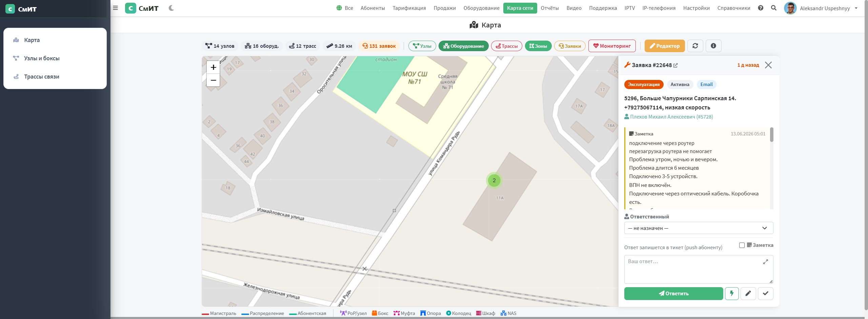Image resolution: width=868 pixels, height=319 pixels.
Task: Toggle the Трассы layer
Action: pyautogui.click(x=507, y=46)
